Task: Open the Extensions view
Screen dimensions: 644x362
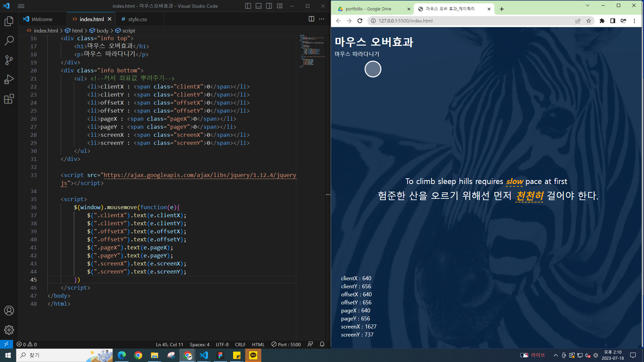Action: [x=9, y=99]
